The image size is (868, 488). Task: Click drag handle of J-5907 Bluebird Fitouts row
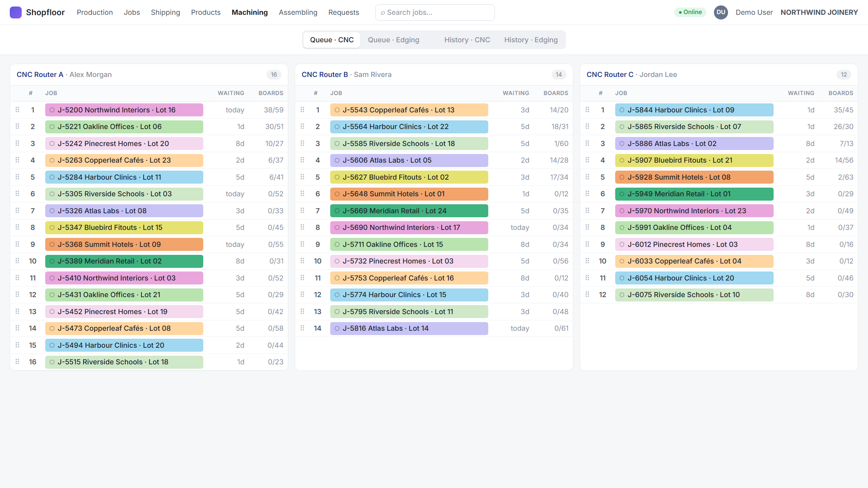tap(587, 160)
